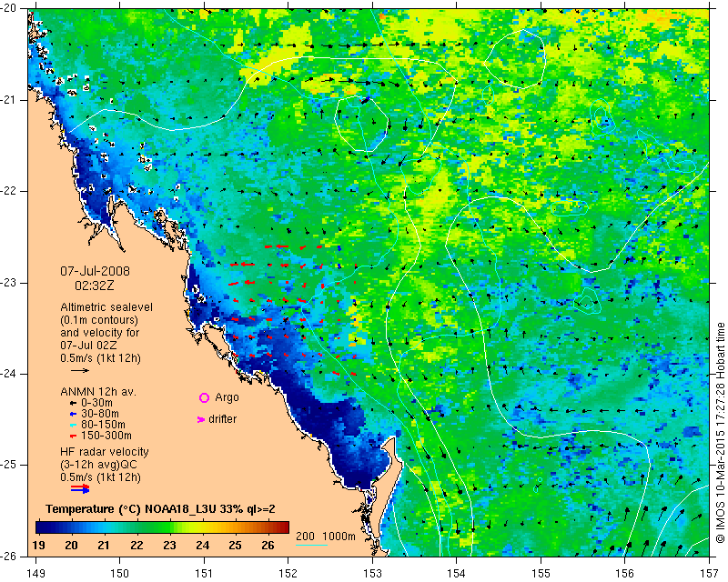Screen dimensions: 728x582
Task: Click the 157 longitude axis label
Action: (x=710, y=574)
